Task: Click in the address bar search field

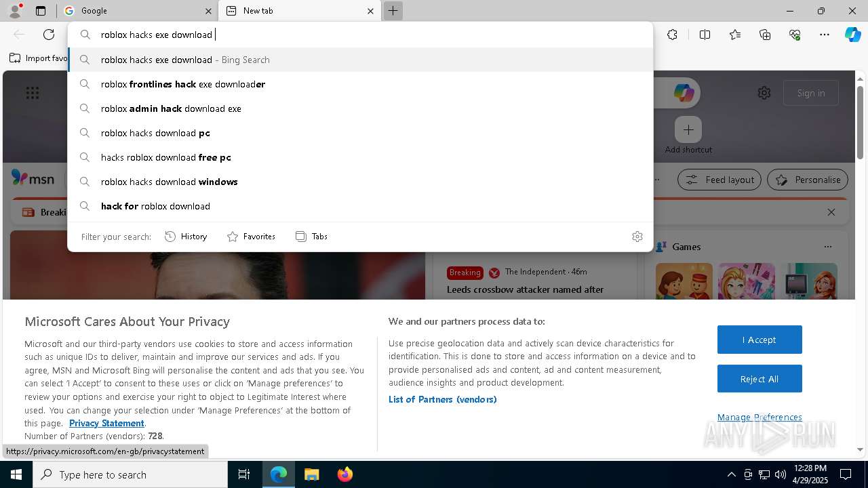Action: (x=360, y=35)
